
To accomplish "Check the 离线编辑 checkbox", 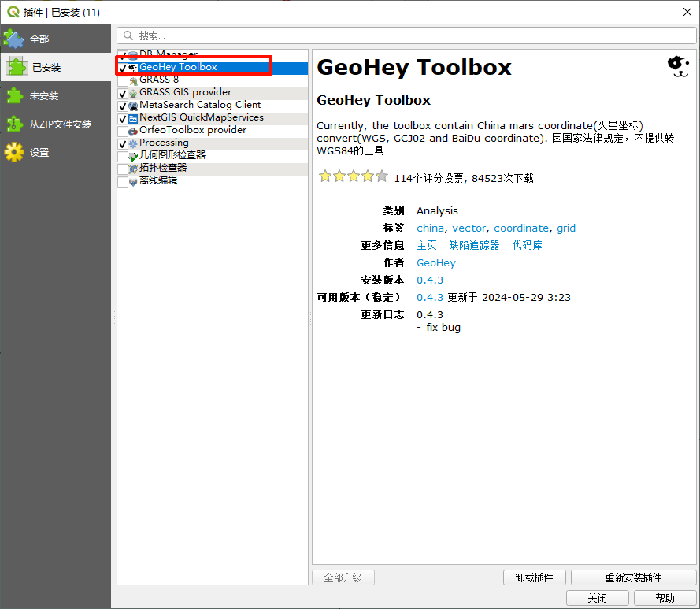I will [x=123, y=182].
